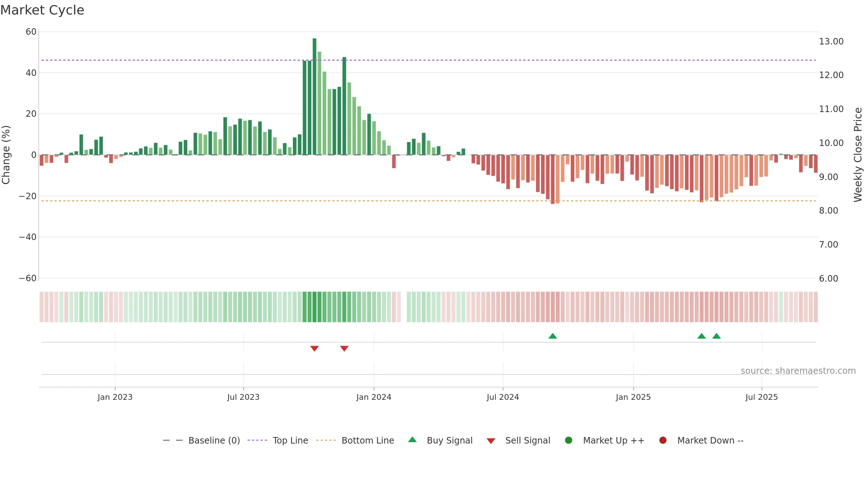Click the 6.00 tick on the price axis
Screen dimensions: 868x488
tap(829, 279)
